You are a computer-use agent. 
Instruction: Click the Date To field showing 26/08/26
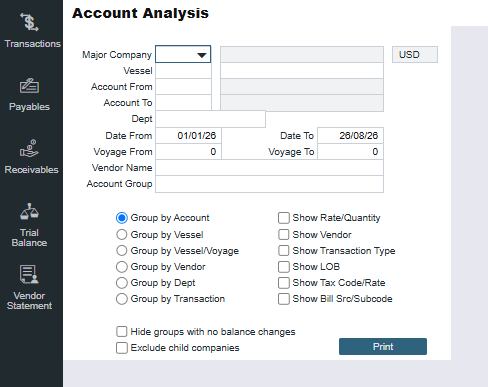[x=350, y=136]
